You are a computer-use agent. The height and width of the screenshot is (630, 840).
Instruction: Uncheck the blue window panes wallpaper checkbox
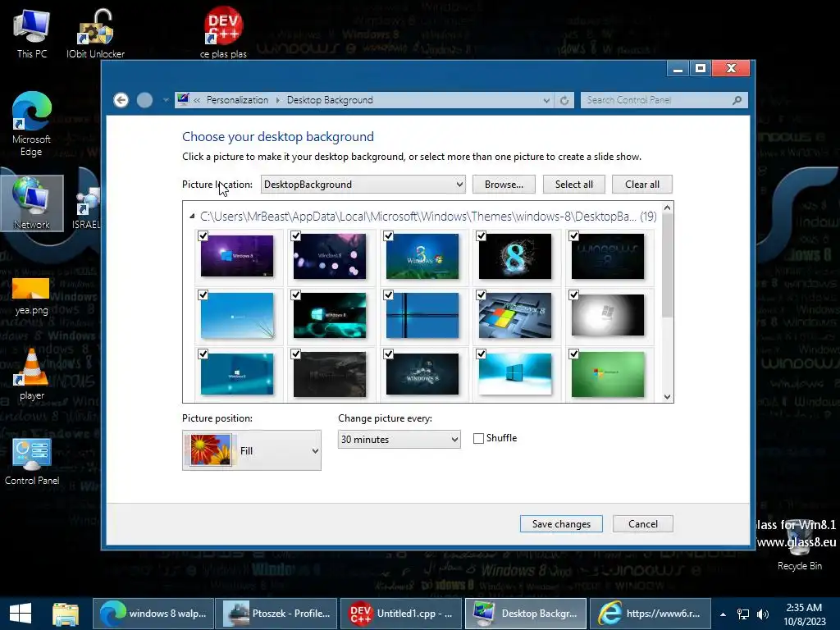pyautogui.click(x=388, y=294)
